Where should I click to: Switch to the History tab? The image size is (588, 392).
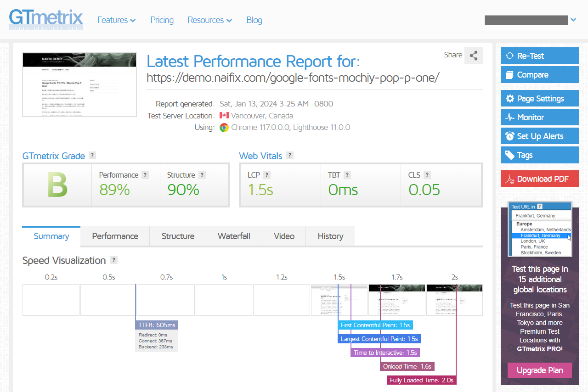coord(330,236)
